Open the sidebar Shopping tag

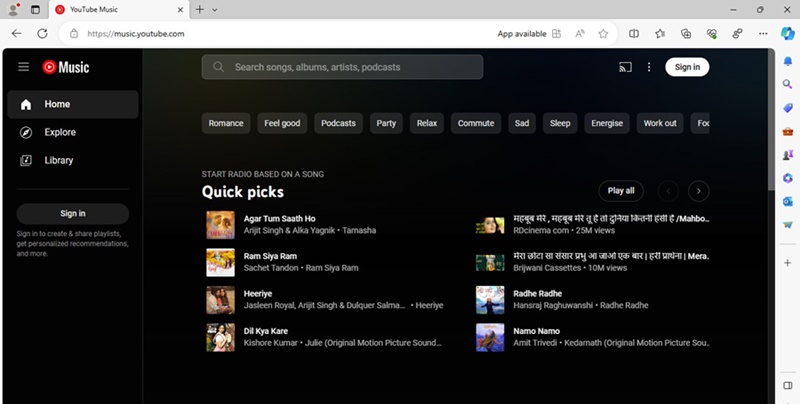(x=788, y=108)
